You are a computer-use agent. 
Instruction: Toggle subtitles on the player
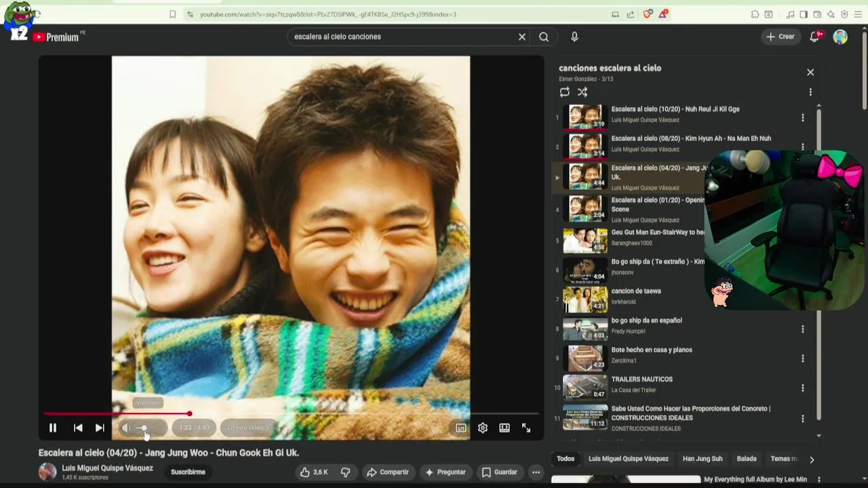coord(461,428)
